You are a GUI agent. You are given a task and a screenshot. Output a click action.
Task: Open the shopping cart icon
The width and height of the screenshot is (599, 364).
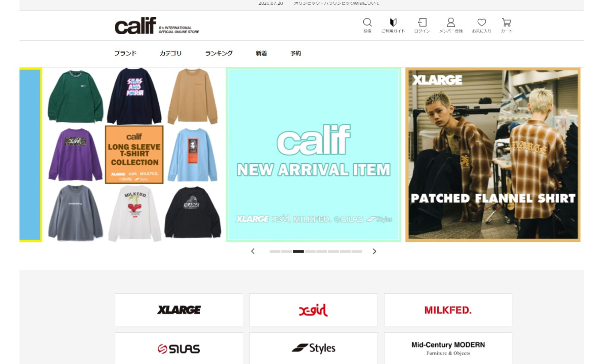(x=506, y=25)
